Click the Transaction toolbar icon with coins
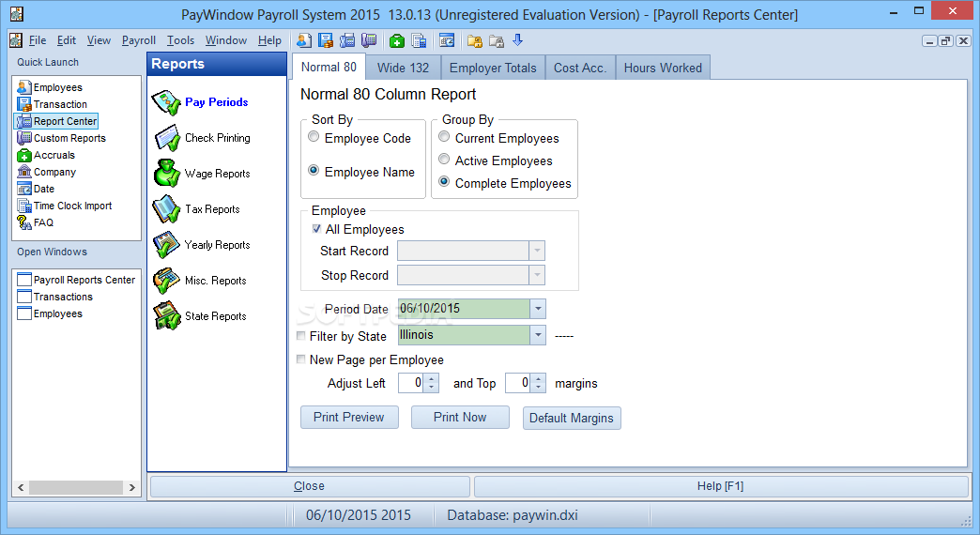 click(x=326, y=40)
